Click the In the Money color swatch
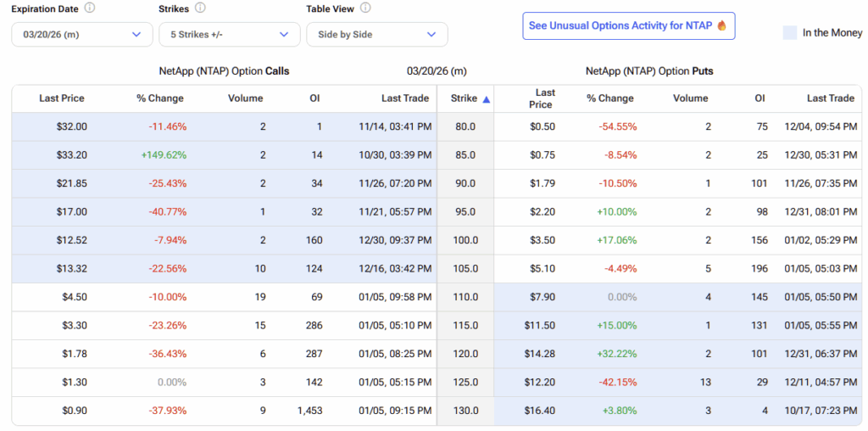Viewport: 868px width, 431px height. point(789,33)
